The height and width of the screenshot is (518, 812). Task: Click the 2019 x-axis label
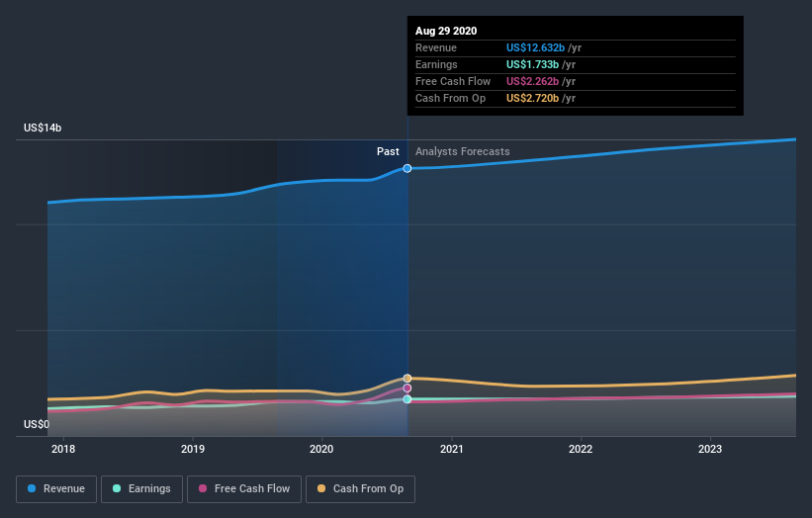pos(193,449)
